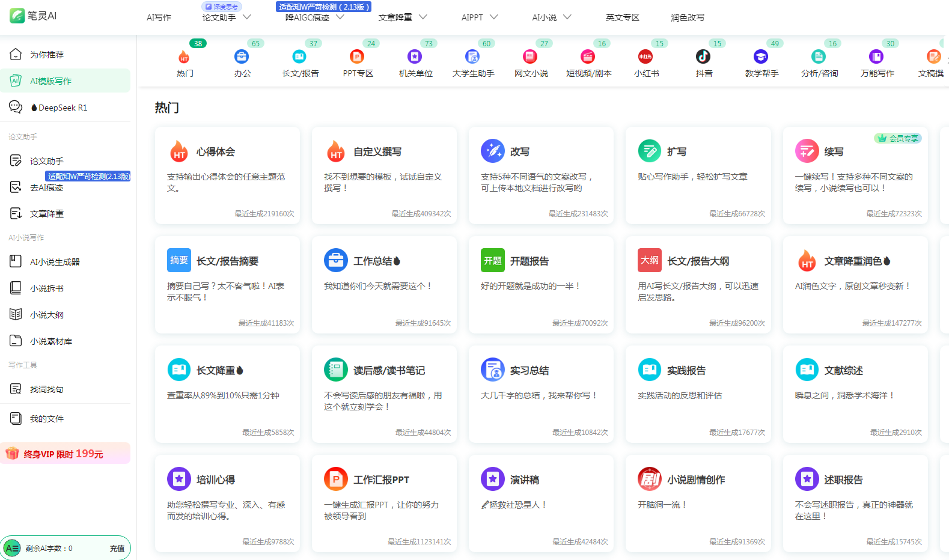Click the 充值 recharge button

click(117, 548)
